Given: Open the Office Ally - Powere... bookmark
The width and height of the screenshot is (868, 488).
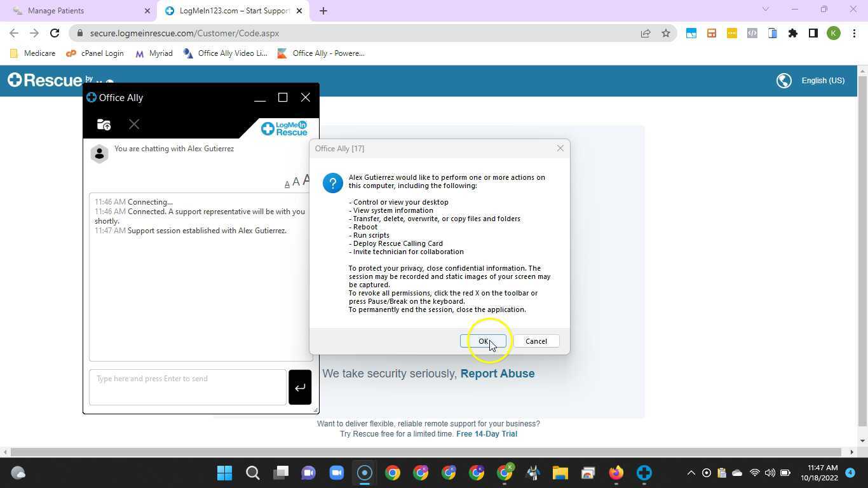Looking at the screenshot, I should point(321,53).
